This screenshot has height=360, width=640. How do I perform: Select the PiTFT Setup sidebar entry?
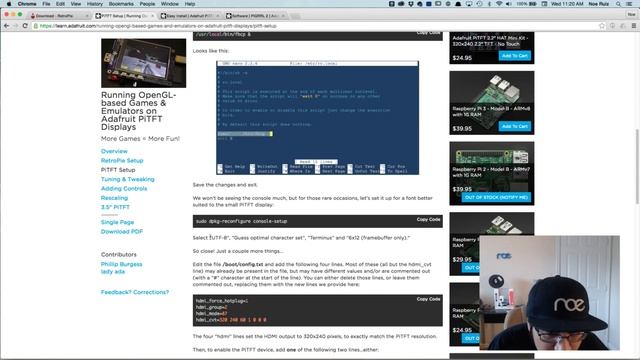[x=118, y=170]
